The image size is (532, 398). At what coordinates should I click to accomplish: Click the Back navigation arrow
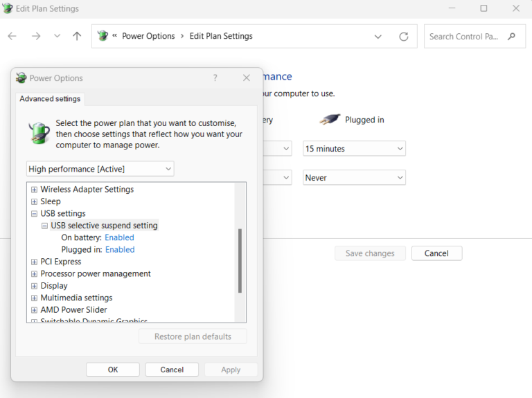point(12,36)
